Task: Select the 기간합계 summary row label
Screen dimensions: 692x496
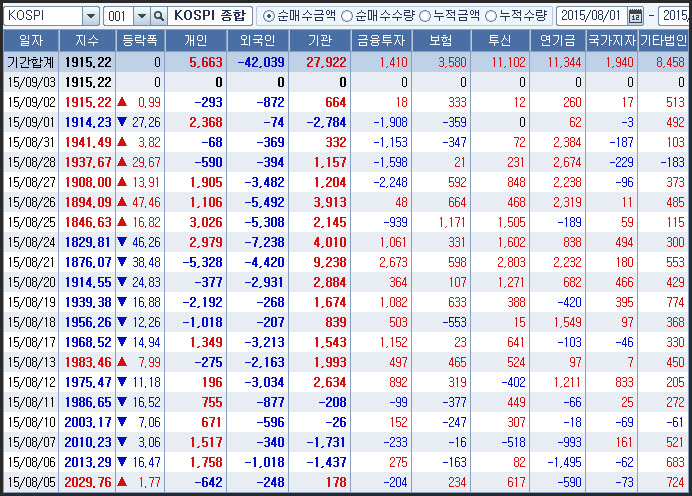Action: (x=30, y=62)
